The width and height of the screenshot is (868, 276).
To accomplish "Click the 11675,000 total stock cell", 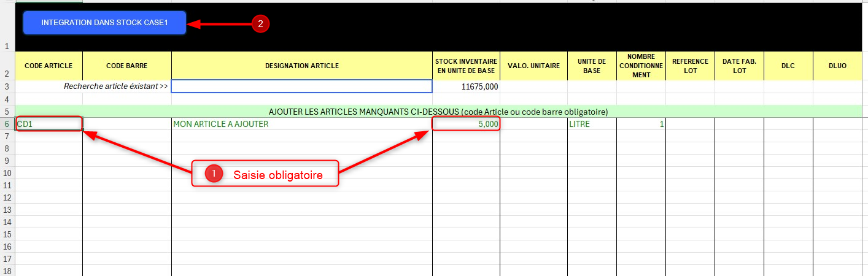I will coord(466,86).
